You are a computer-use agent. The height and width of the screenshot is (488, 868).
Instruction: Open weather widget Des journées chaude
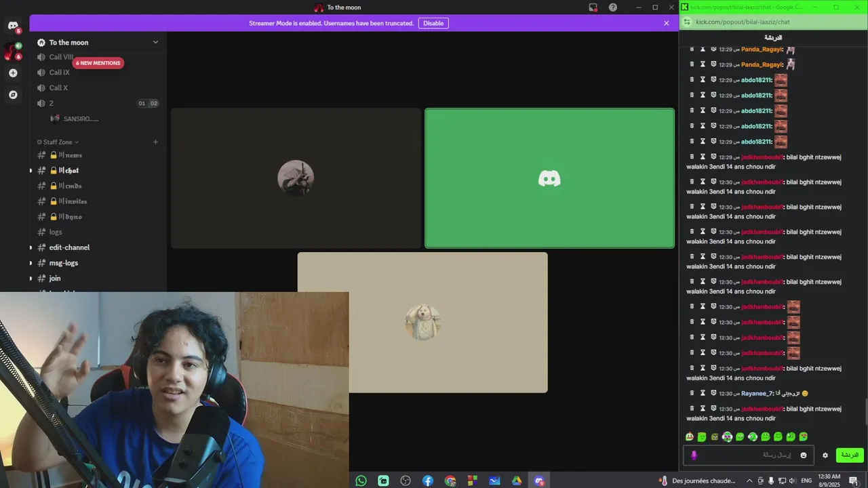click(696, 481)
